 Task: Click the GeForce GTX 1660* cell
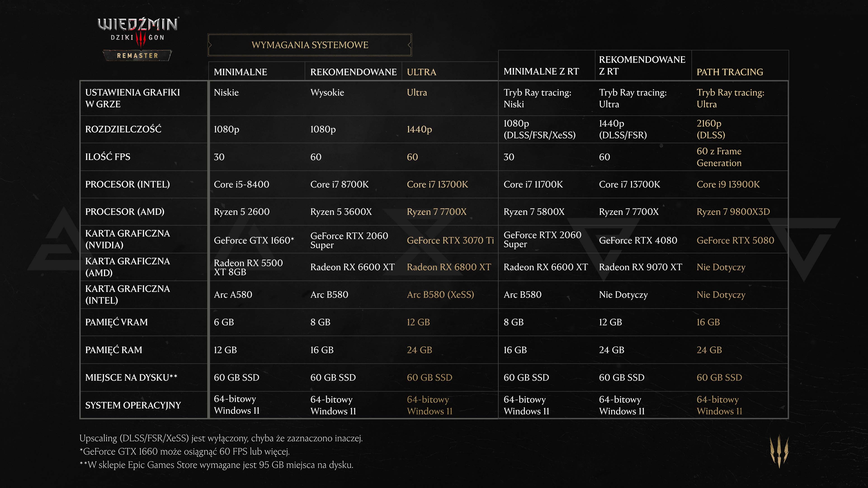tap(254, 240)
